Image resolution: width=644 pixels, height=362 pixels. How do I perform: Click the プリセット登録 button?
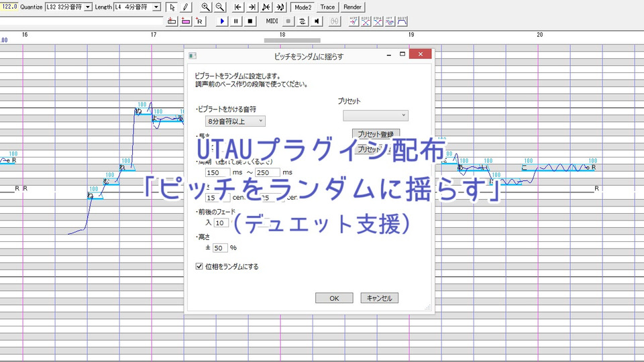click(376, 134)
